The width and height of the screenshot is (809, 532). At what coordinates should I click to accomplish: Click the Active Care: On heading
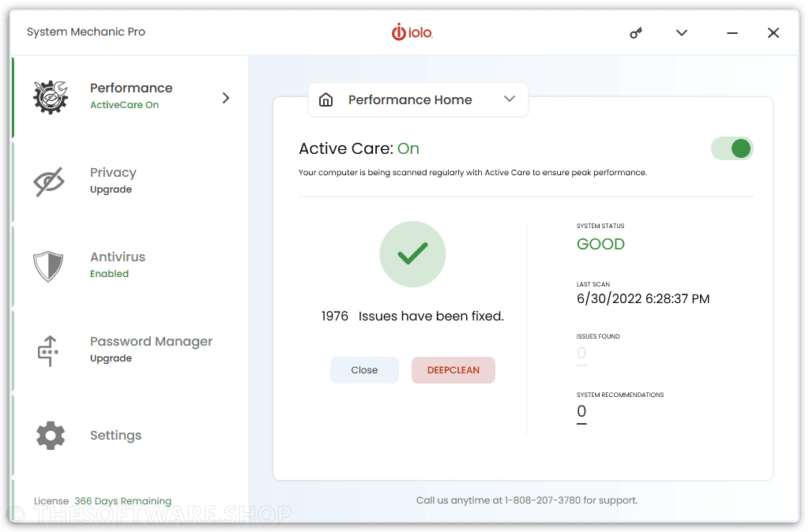click(359, 148)
